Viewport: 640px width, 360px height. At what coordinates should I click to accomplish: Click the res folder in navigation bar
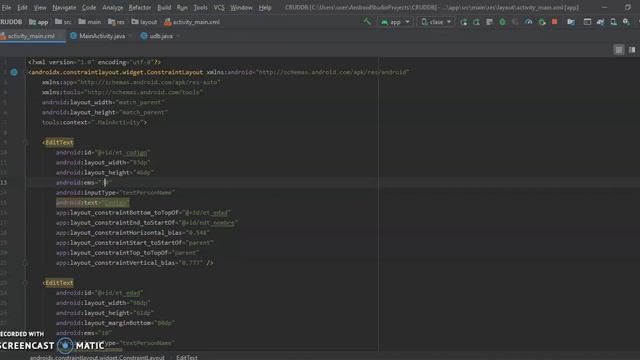click(116, 22)
